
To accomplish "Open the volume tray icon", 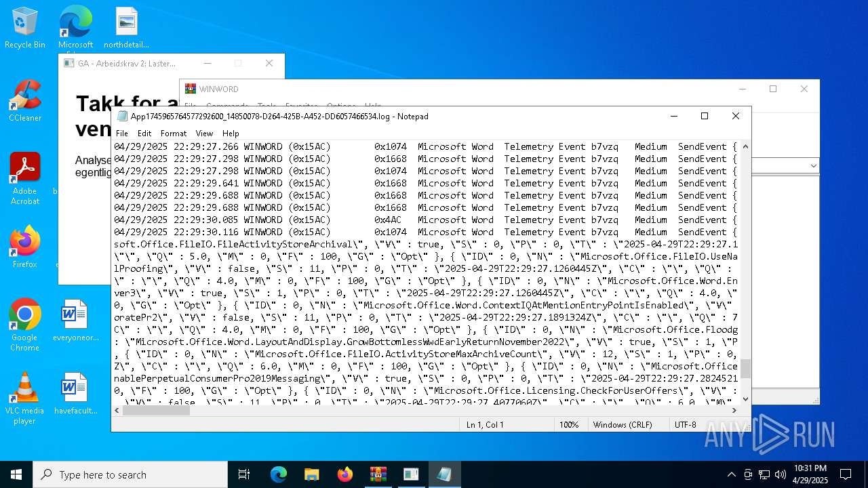I will pos(781,474).
